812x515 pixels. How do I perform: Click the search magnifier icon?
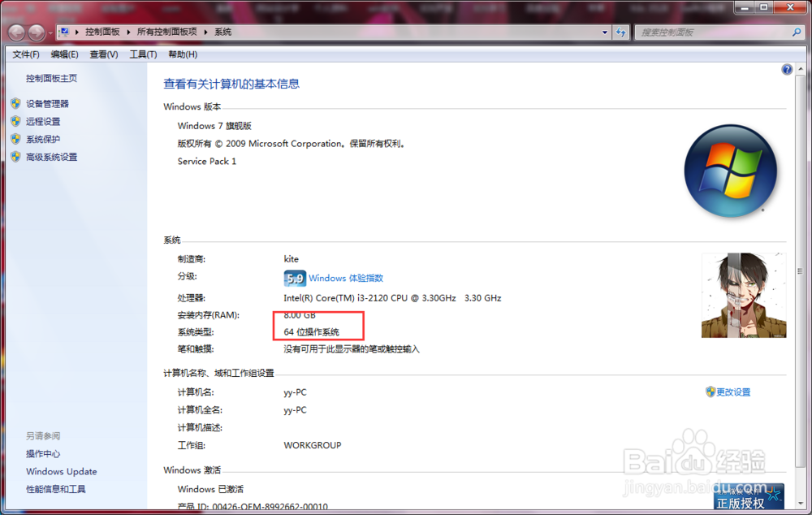click(796, 32)
